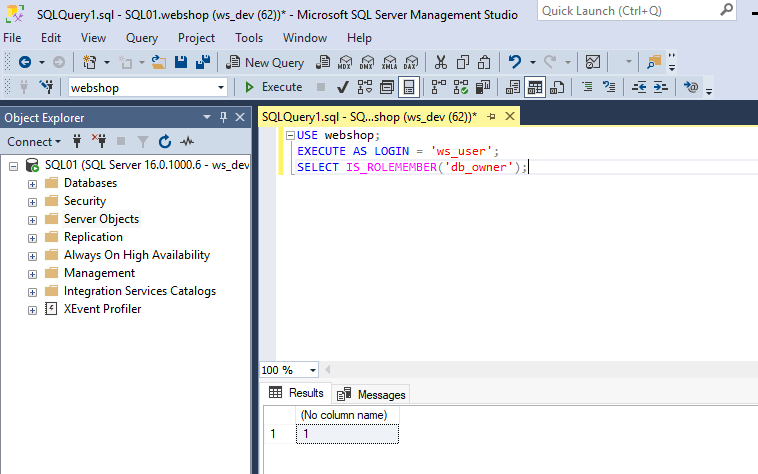Click result cell with value 1
758x474 pixels.
[x=347, y=434]
